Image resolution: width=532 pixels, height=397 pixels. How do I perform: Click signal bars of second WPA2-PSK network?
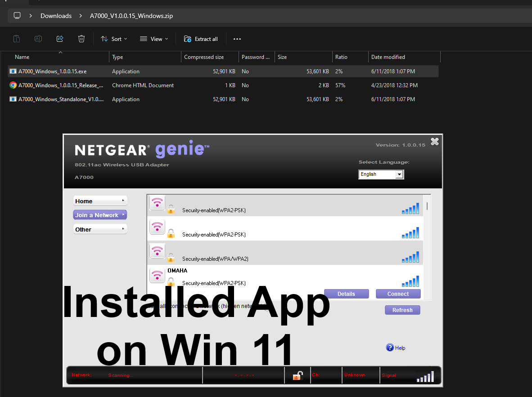click(410, 232)
